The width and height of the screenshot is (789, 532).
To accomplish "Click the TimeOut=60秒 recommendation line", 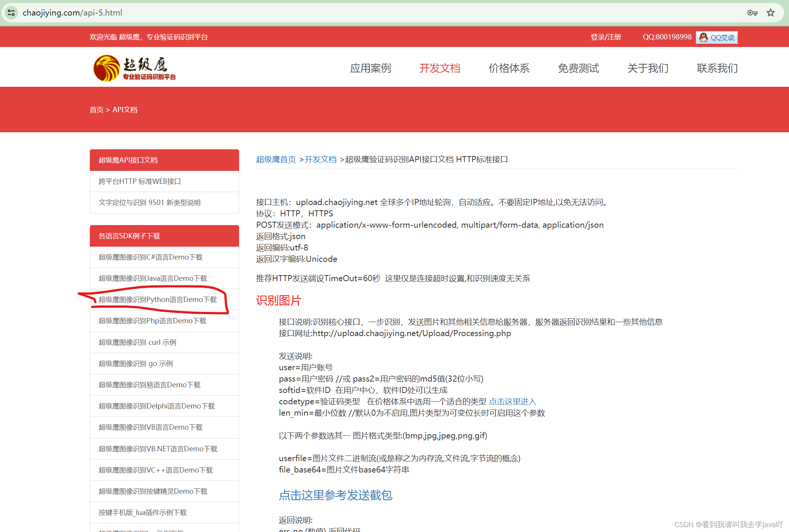I will 393,279.
